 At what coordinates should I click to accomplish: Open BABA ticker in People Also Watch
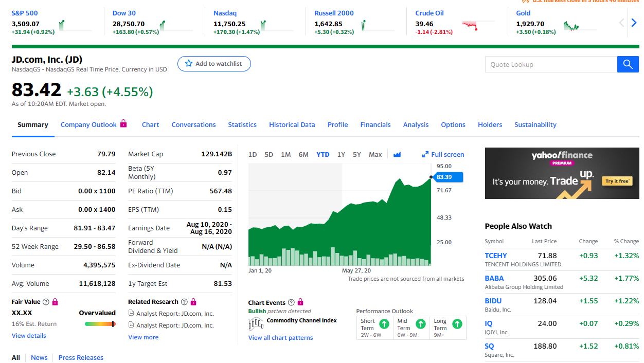494,278
